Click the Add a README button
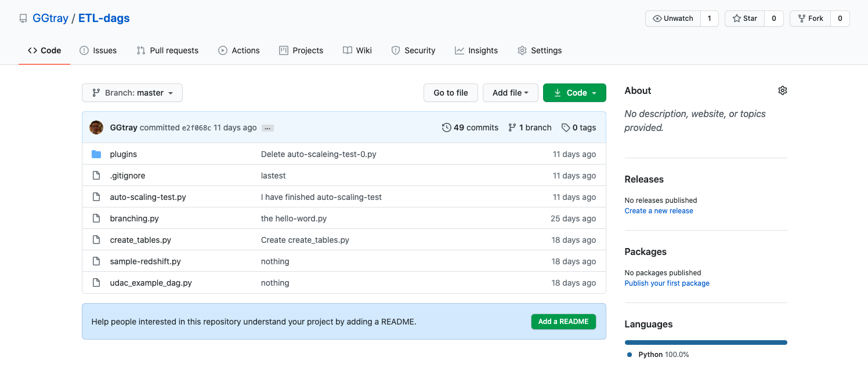 click(563, 322)
